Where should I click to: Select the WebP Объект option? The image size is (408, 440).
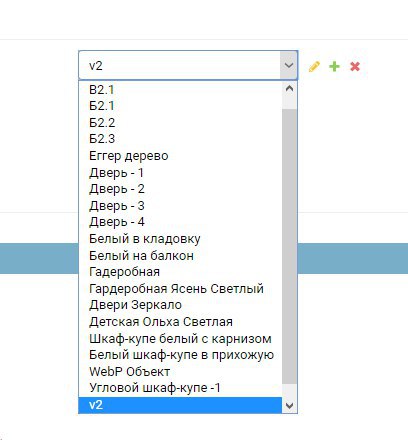point(180,371)
